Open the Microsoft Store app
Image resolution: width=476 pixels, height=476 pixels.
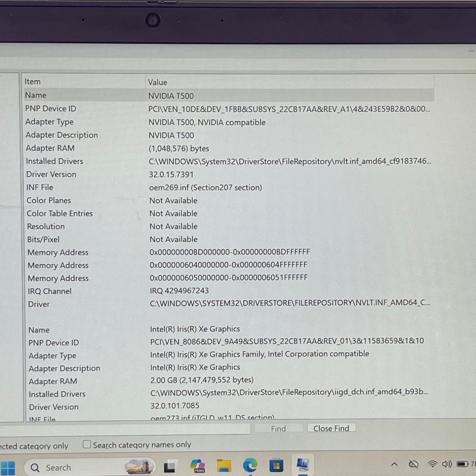pos(276,466)
